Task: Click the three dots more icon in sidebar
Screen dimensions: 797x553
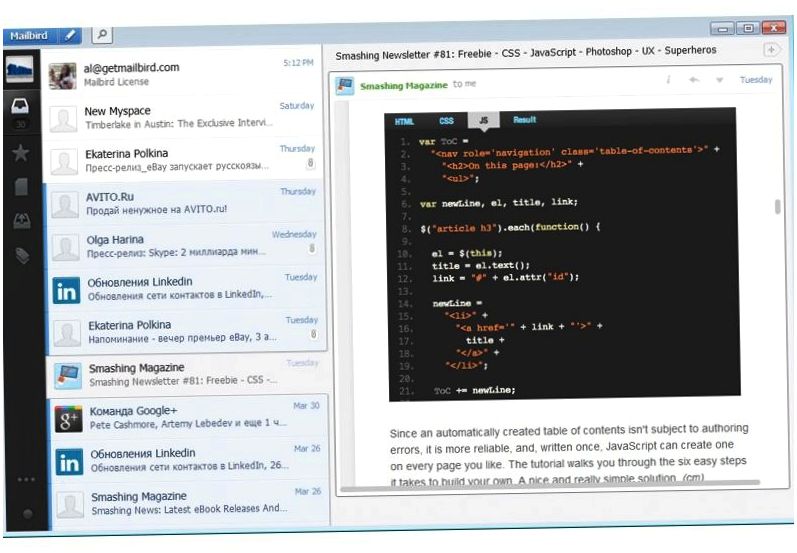Action: tap(26, 479)
